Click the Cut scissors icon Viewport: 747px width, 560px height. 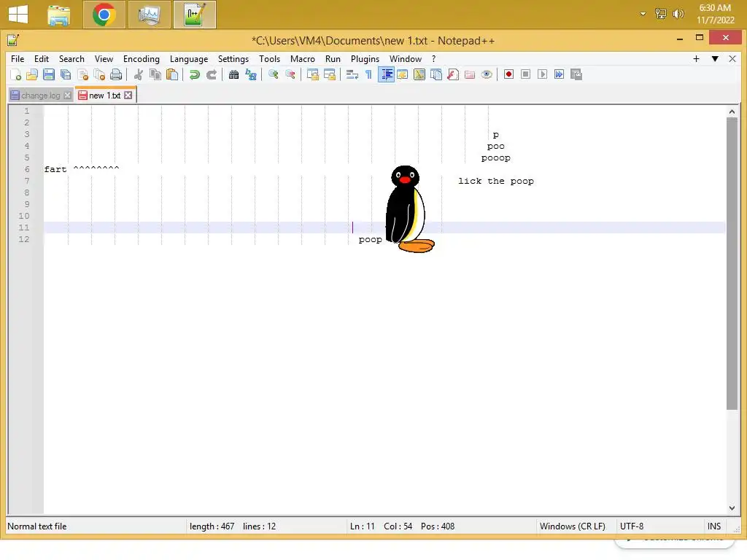point(138,75)
